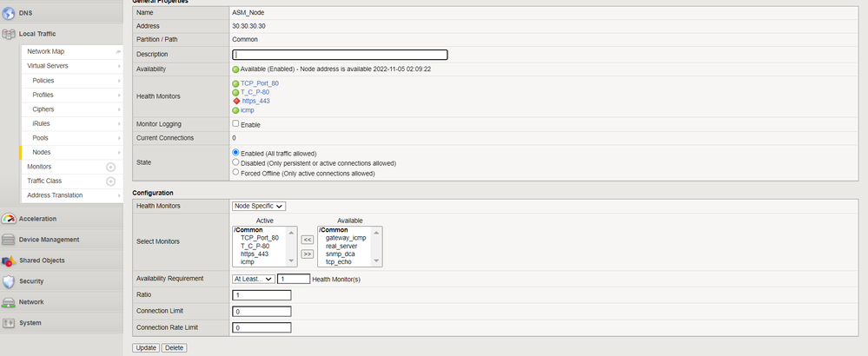The image size is (868, 356).
Task: Click the Security shield icon
Action: point(9,281)
